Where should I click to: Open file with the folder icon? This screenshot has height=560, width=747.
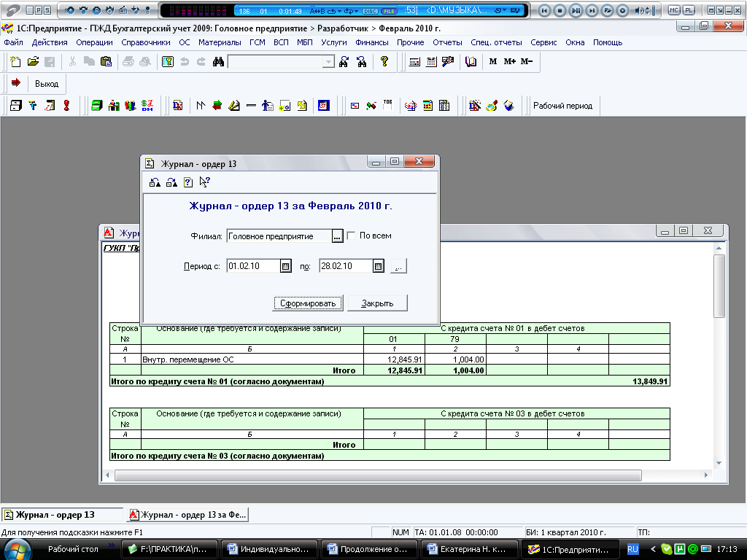[x=33, y=61]
